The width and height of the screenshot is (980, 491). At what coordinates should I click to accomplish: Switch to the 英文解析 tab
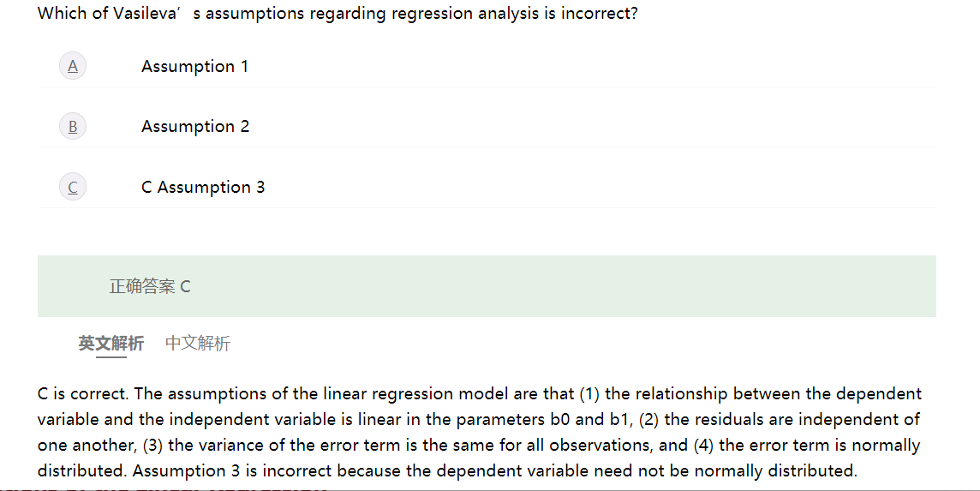(x=111, y=344)
